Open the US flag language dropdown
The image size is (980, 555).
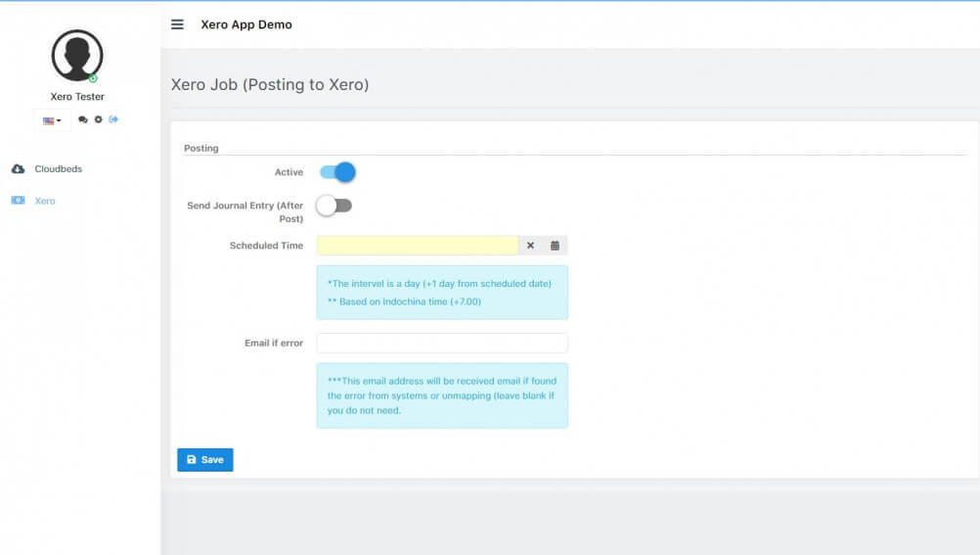tap(52, 121)
